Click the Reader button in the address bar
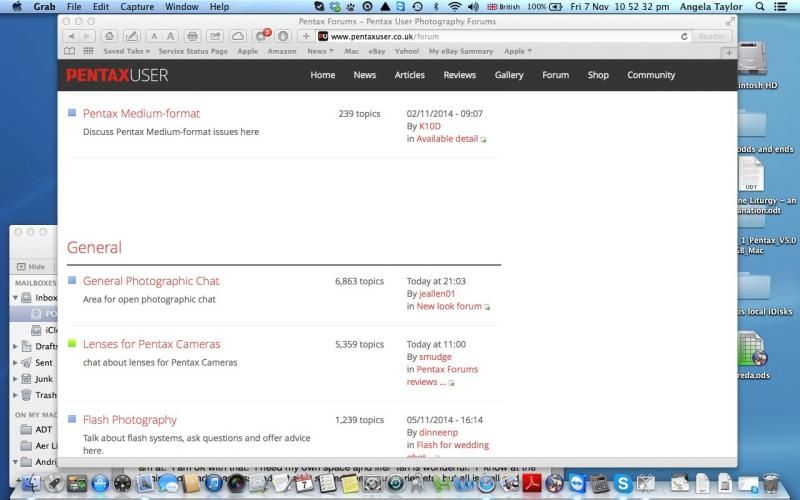This screenshot has width=800, height=500. 712,36
